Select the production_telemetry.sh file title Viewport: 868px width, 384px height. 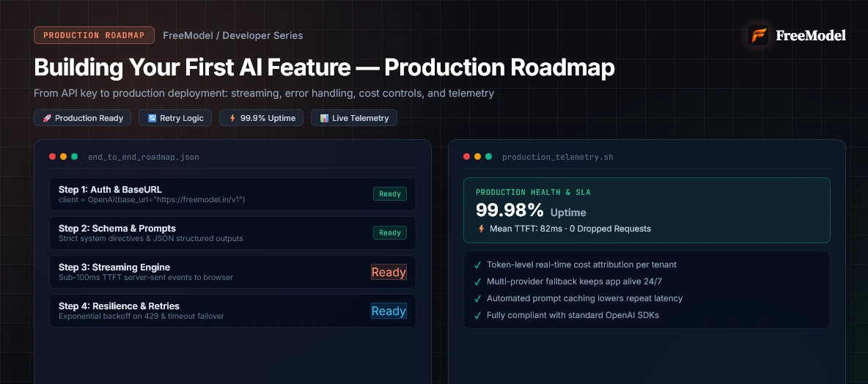[x=557, y=157]
